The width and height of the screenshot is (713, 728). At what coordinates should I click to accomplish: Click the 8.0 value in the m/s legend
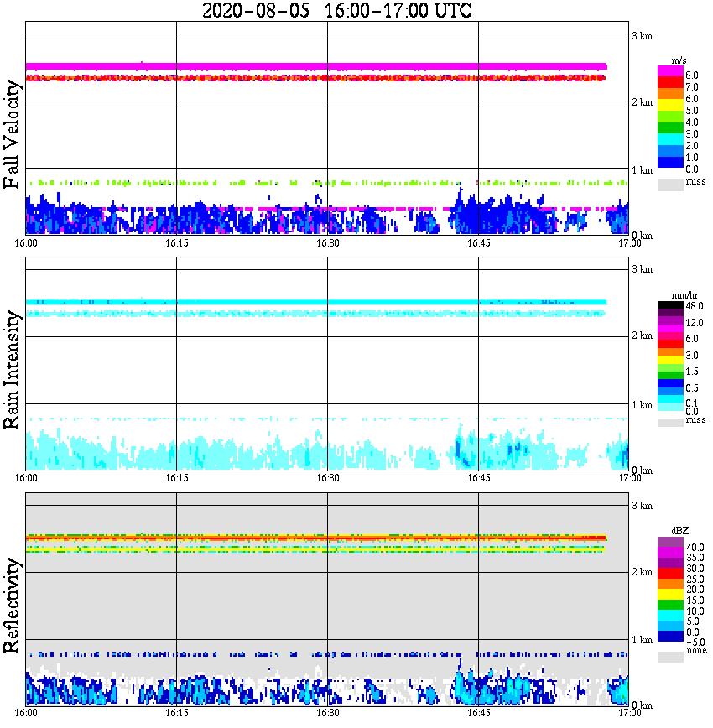click(x=692, y=75)
